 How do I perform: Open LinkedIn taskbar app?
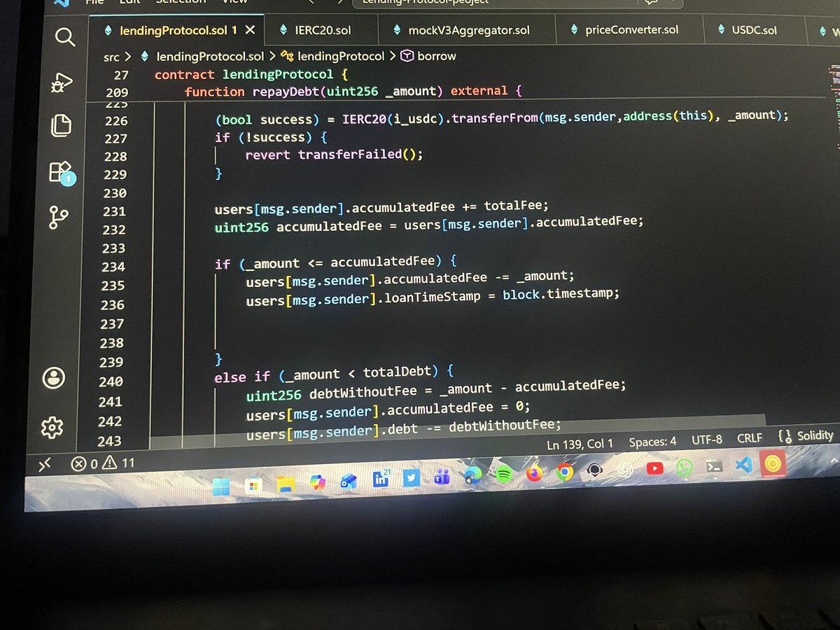click(381, 479)
